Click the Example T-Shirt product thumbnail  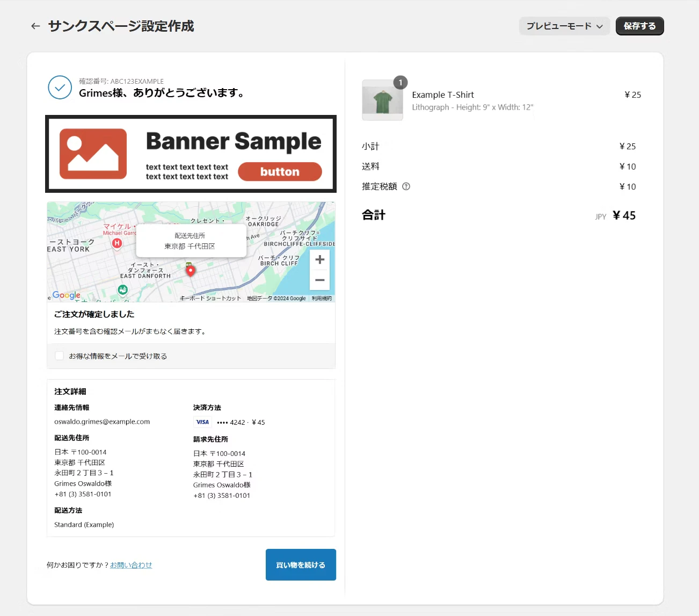coord(383,100)
